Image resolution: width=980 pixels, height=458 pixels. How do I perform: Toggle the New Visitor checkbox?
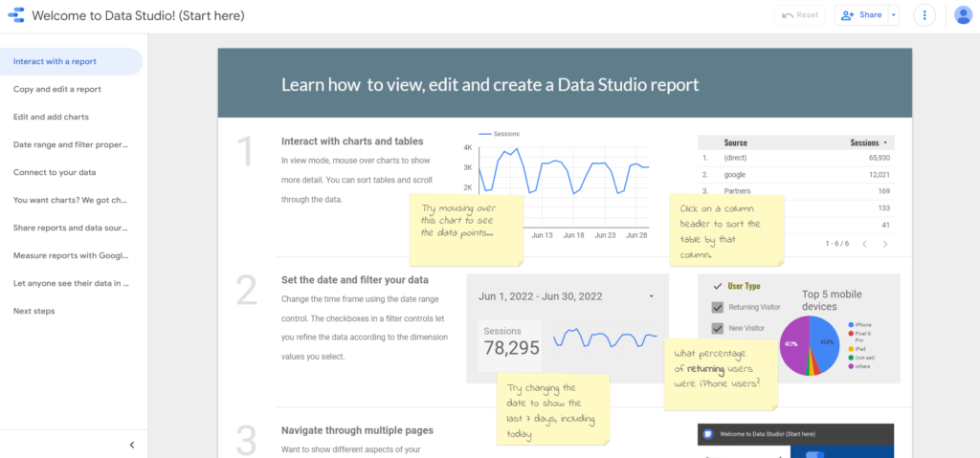(x=718, y=328)
